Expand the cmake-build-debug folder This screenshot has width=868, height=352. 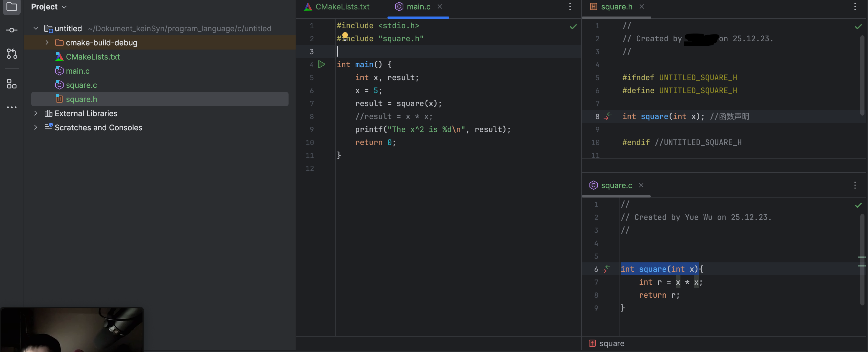(x=47, y=42)
